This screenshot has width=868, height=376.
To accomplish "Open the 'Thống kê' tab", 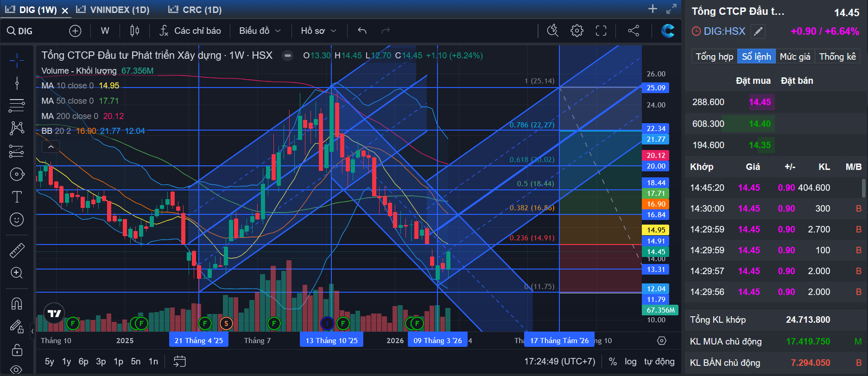I will tap(837, 56).
